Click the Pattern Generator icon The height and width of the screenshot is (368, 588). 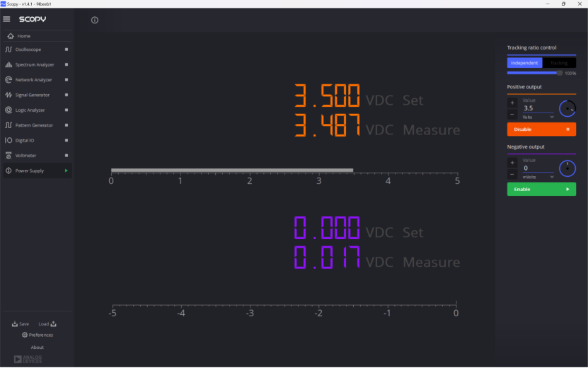coord(8,125)
